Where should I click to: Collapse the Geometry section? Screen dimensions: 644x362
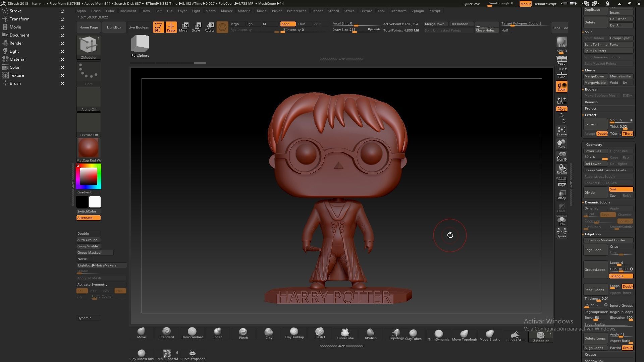(594, 145)
